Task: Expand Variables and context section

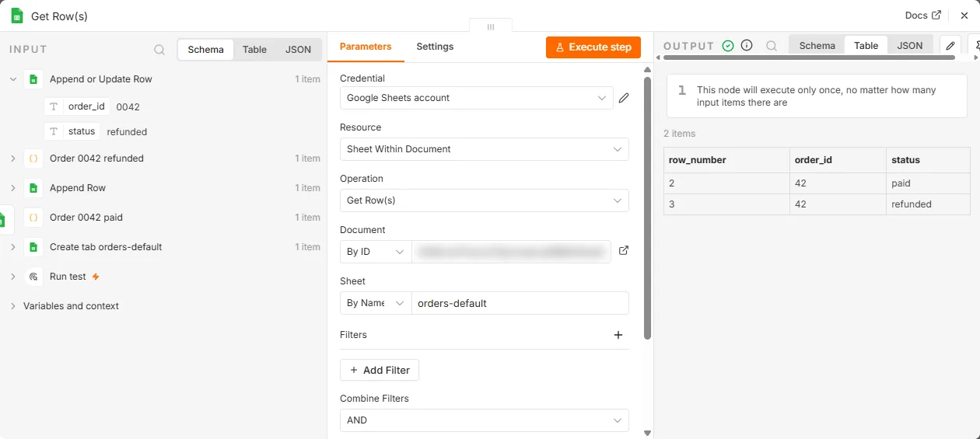Action: [12, 306]
